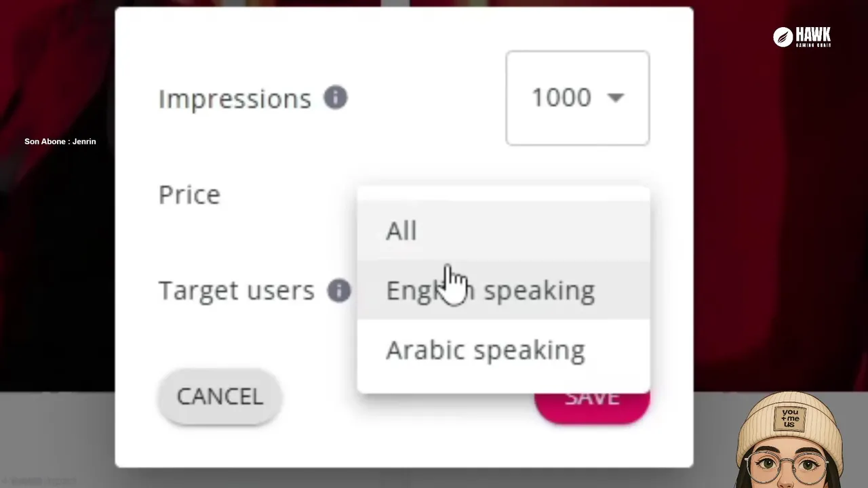
Task: Click the Hawk leaf logo icon
Action: tap(783, 37)
